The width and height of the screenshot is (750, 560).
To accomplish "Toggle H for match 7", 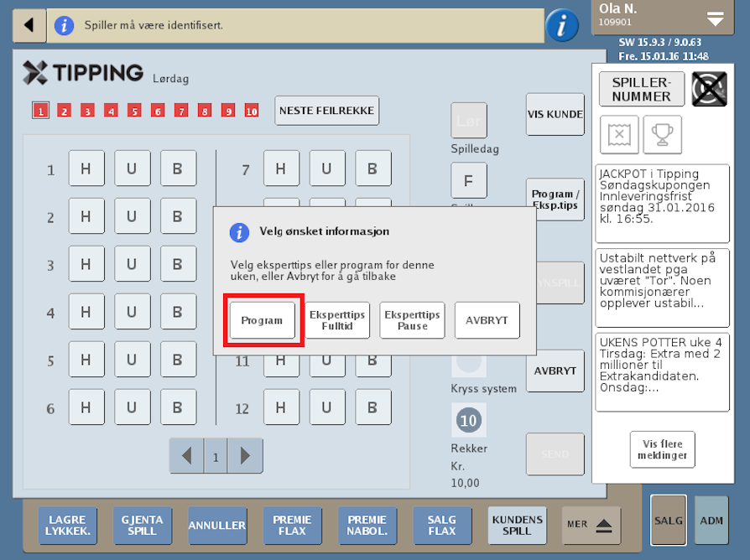I will 281,169.
